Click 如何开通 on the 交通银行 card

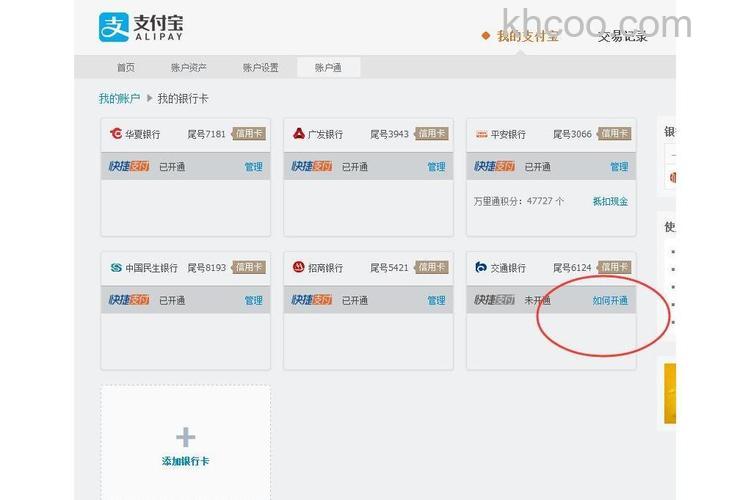(x=610, y=300)
